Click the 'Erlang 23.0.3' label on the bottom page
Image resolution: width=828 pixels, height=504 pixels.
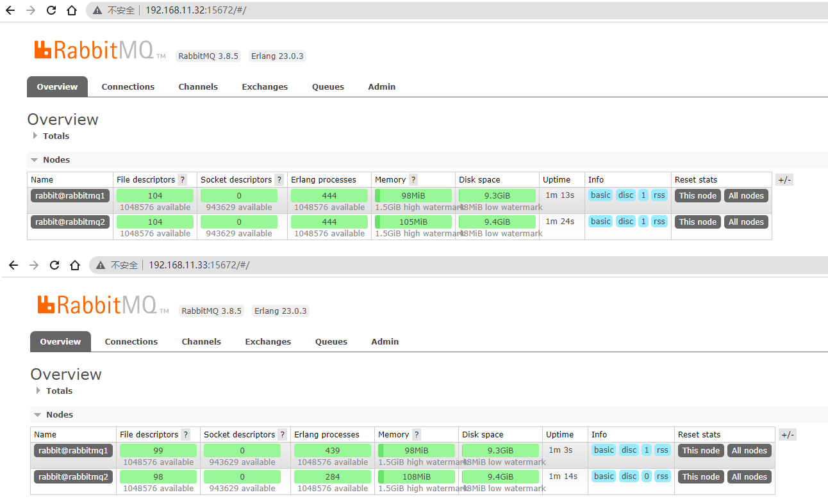coord(281,311)
